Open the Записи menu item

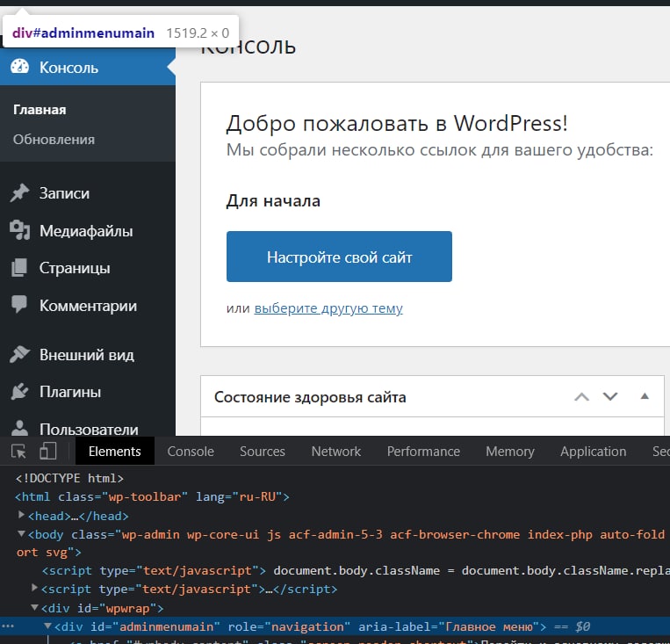88,193
